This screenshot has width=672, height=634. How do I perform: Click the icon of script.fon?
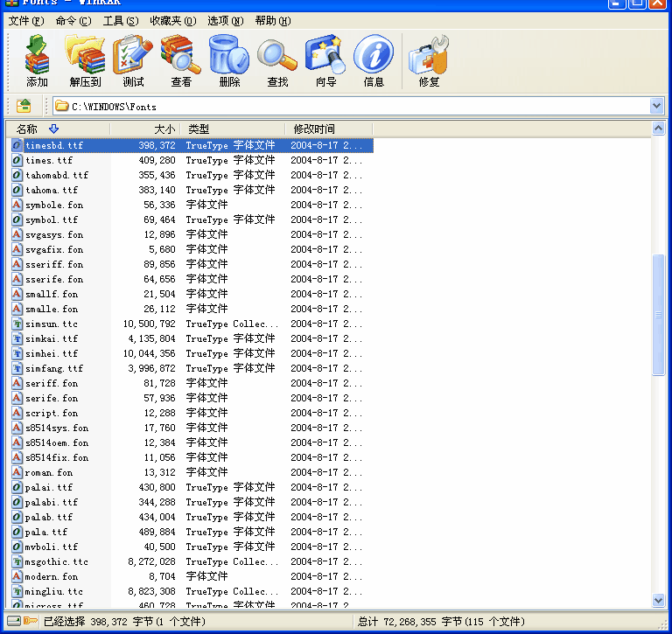[17, 413]
